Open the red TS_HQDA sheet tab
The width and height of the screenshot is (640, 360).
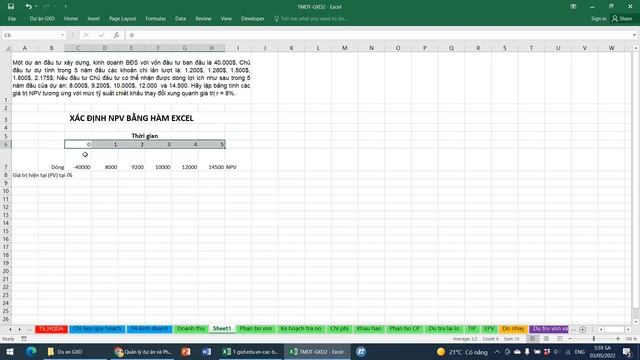point(51,329)
